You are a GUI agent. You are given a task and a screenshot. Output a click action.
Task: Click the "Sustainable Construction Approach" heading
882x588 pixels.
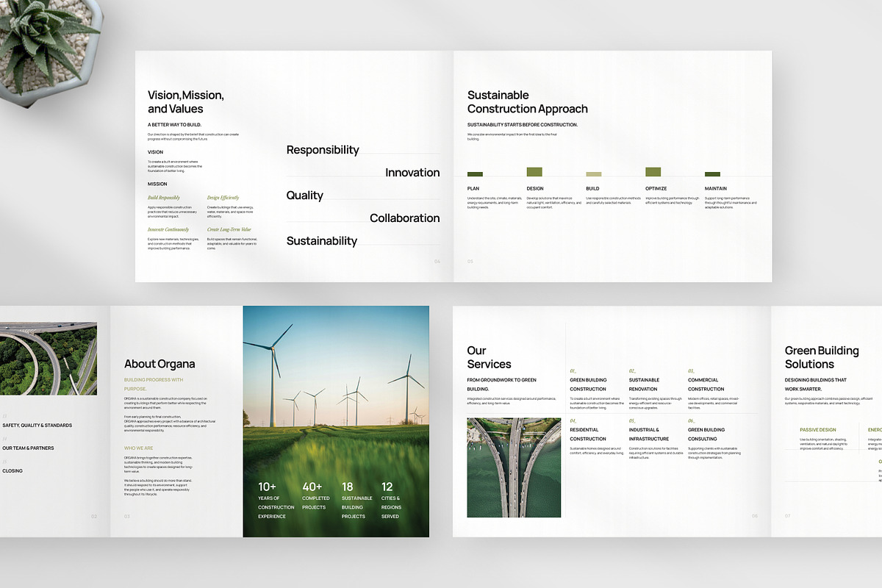[x=528, y=101]
